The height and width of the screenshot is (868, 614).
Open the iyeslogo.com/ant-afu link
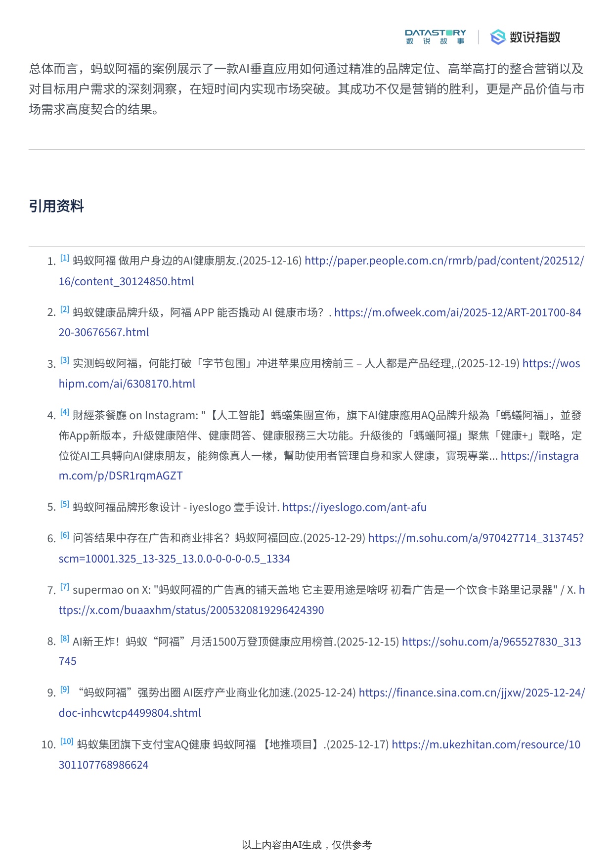354,507
